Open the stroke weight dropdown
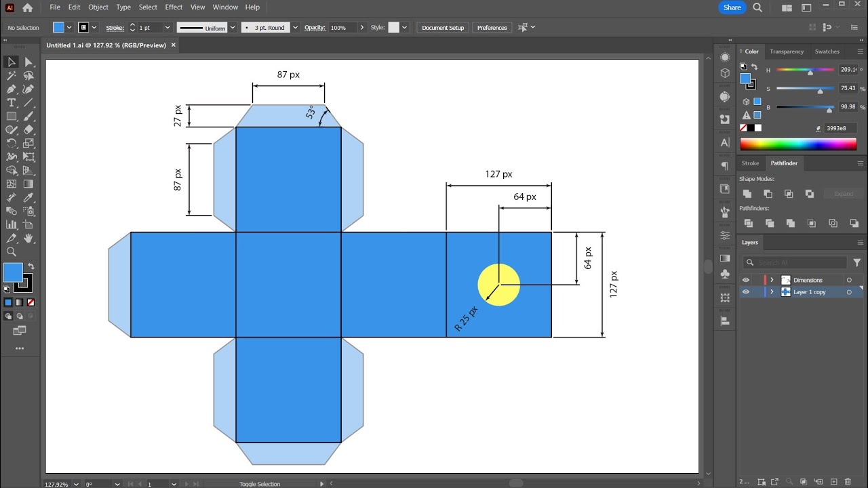The width and height of the screenshot is (868, 488). (x=167, y=28)
